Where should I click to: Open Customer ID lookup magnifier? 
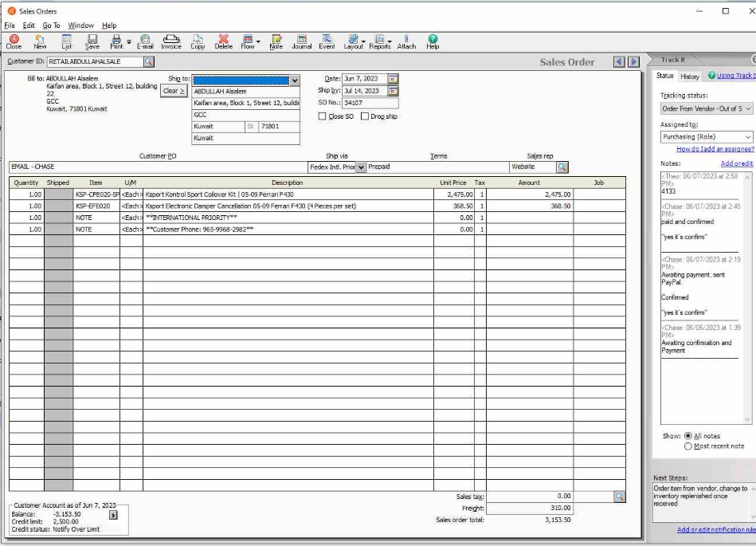pyautogui.click(x=148, y=61)
